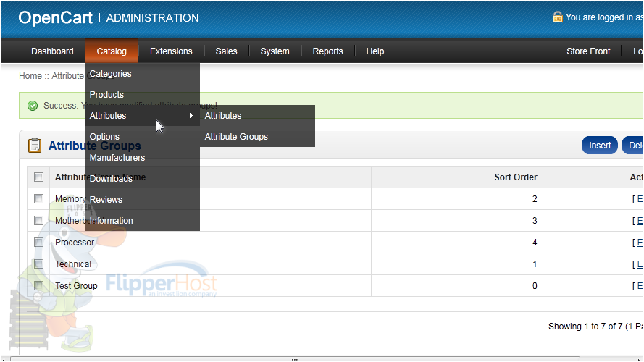The image size is (644, 362).
Task: Click the horizontal scrollbar at bottom
Action: coord(295,359)
